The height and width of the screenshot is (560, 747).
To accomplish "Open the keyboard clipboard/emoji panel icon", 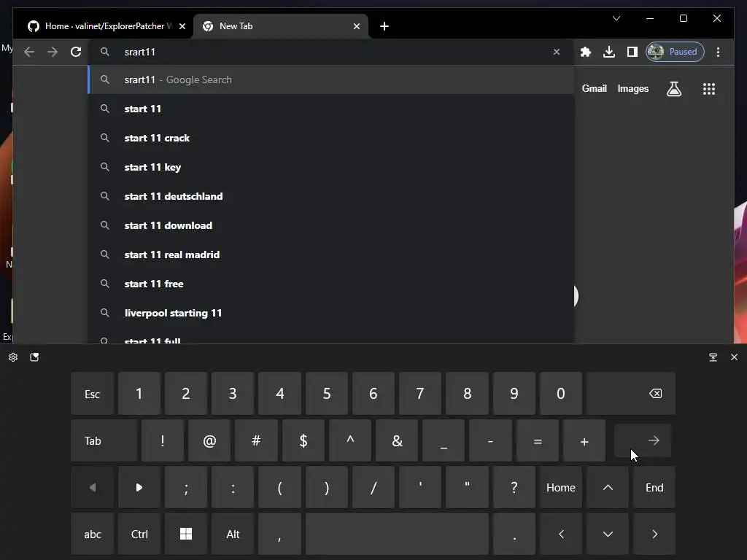I will click(x=34, y=357).
